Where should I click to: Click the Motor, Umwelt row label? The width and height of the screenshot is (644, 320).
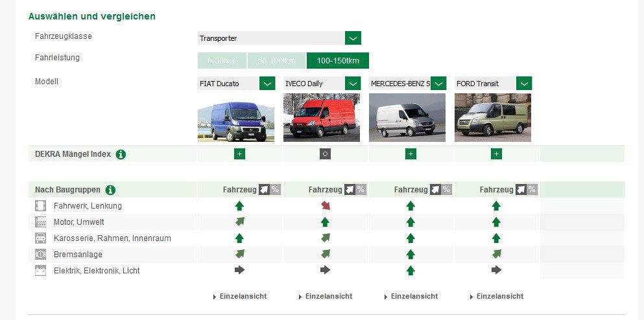79,222
